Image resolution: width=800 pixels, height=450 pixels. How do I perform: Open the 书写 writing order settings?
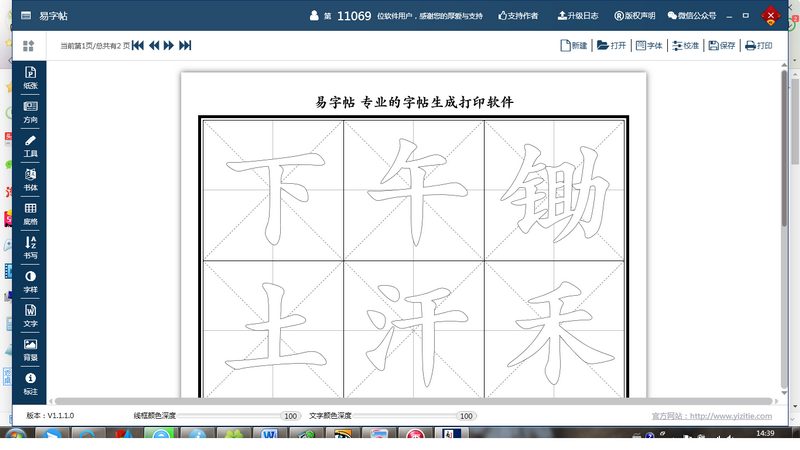tap(30, 248)
